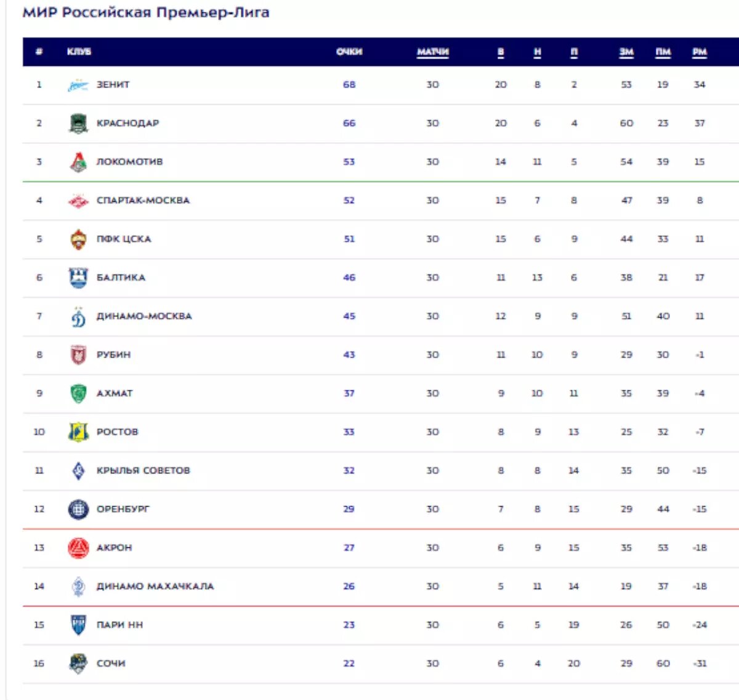
Task: Click the Baltika club emblem
Action: point(78,278)
